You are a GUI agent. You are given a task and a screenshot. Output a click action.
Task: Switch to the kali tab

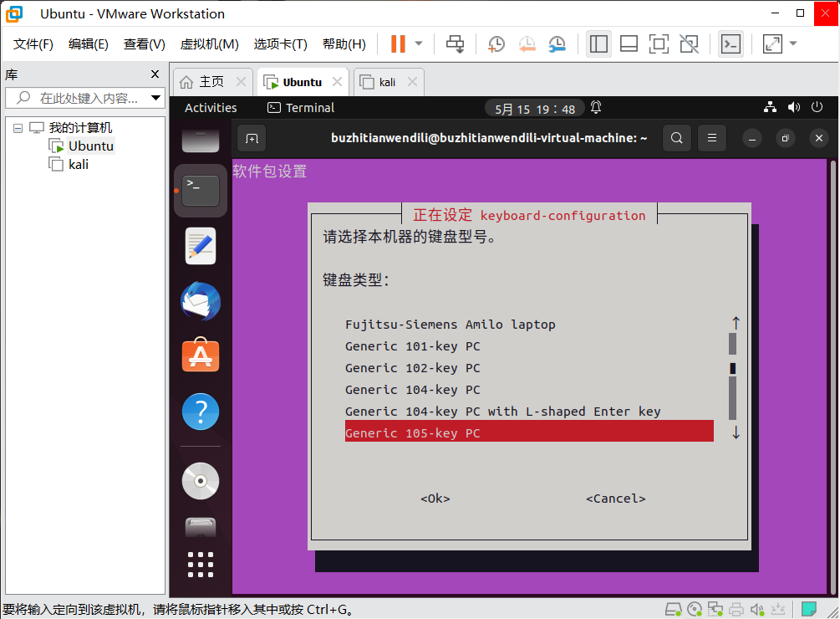point(389,81)
